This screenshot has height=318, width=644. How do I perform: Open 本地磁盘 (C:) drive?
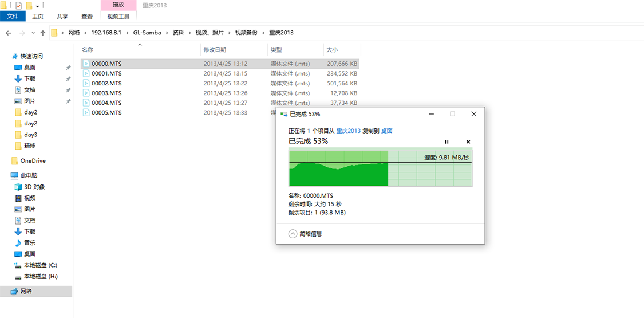[x=41, y=265]
